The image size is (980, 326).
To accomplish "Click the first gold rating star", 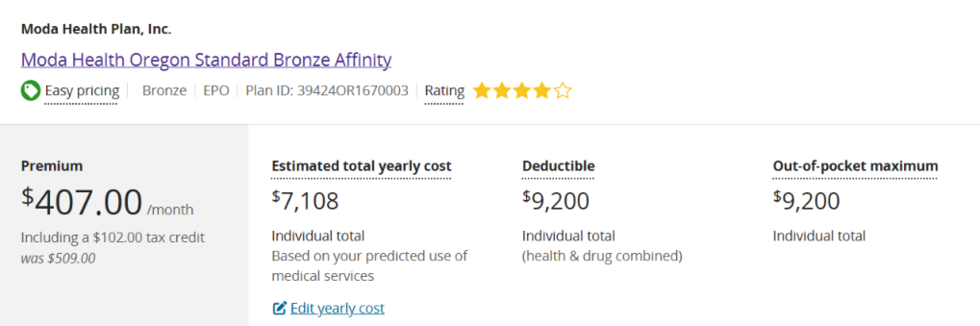I will [x=482, y=91].
